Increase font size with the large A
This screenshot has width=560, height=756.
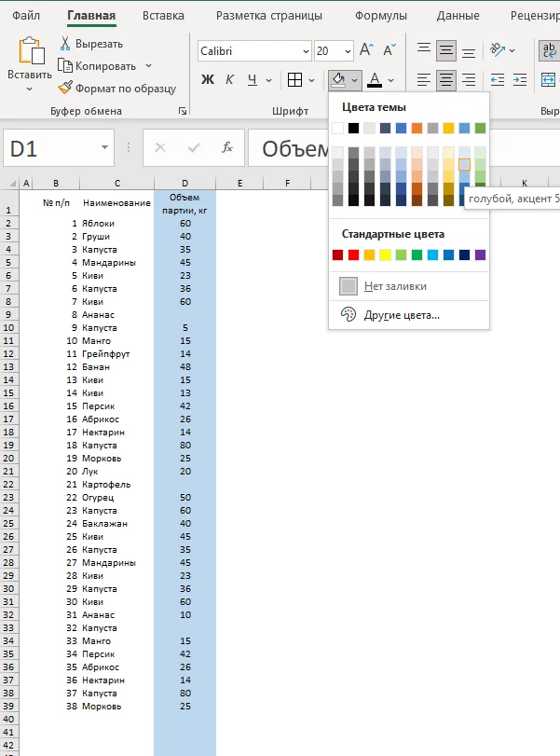(x=366, y=50)
